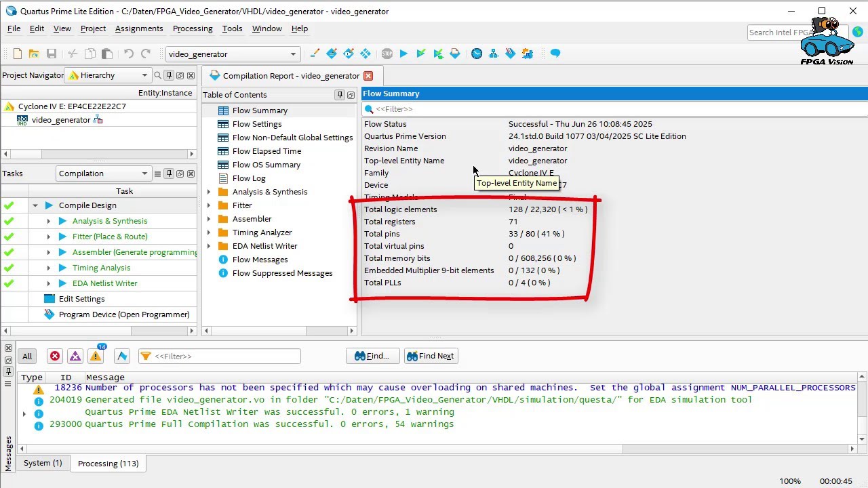Image resolution: width=868 pixels, height=488 pixels.
Task: Open the File menu
Action: (14, 28)
